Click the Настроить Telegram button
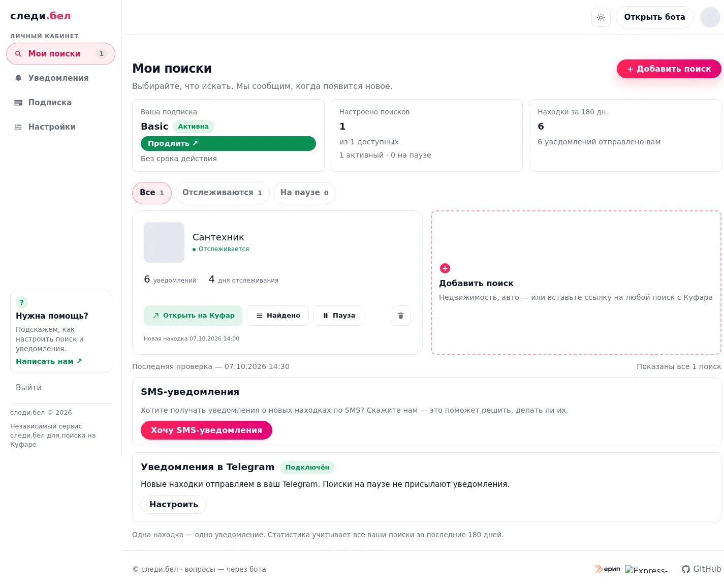This screenshot has width=724, height=588. pyautogui.click(x=174, y=505)
